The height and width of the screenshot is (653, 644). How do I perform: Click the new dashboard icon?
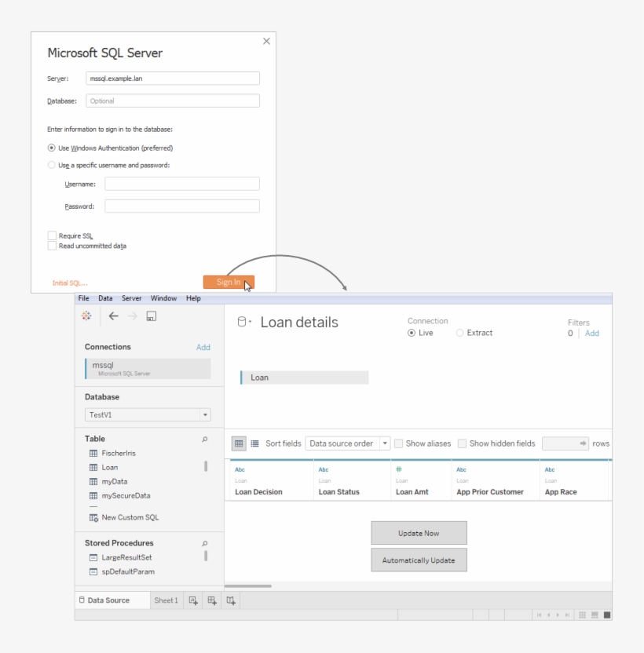point(211,600)
